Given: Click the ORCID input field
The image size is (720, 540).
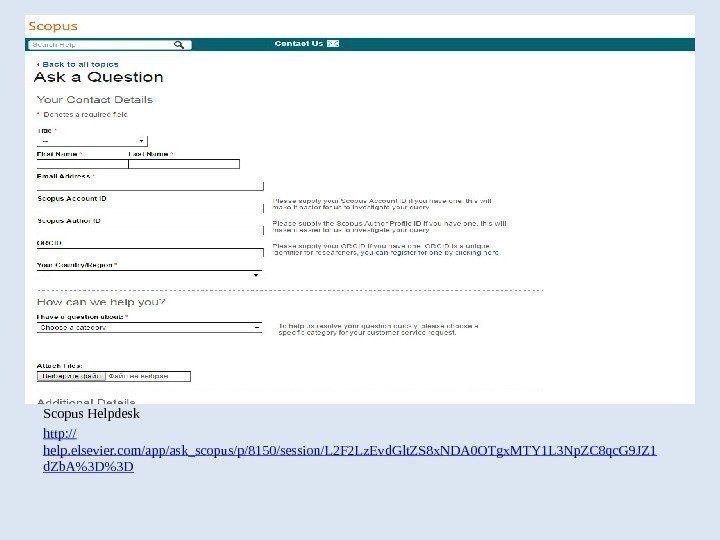Looking at the screenshot, I should click(150, 253).
